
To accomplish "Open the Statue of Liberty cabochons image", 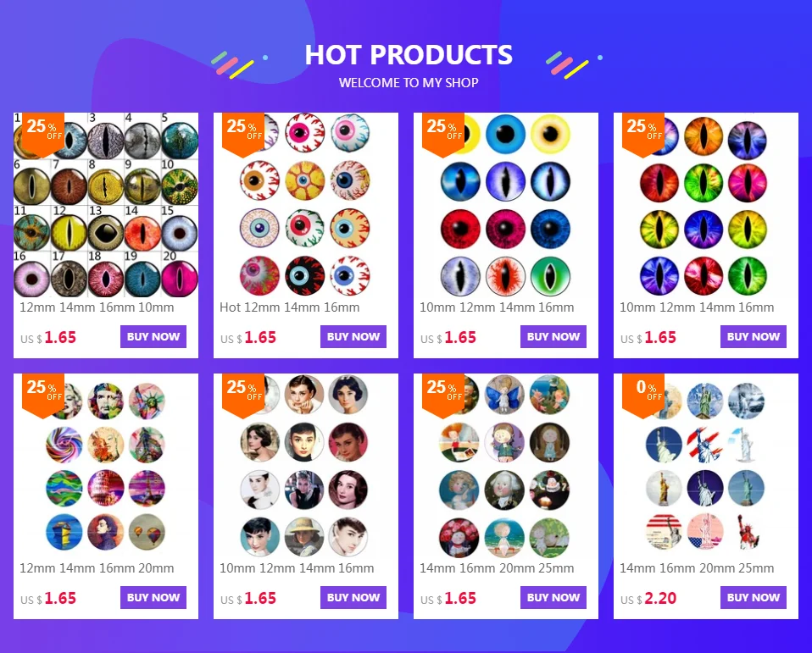I will 706,466.
